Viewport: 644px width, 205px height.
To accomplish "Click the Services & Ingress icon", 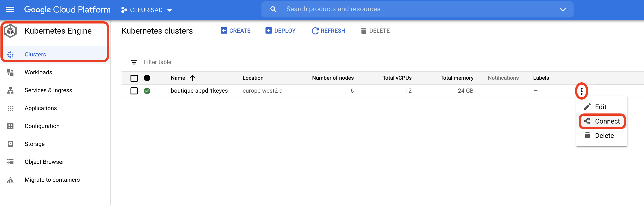I will click(x=10, y=90).
